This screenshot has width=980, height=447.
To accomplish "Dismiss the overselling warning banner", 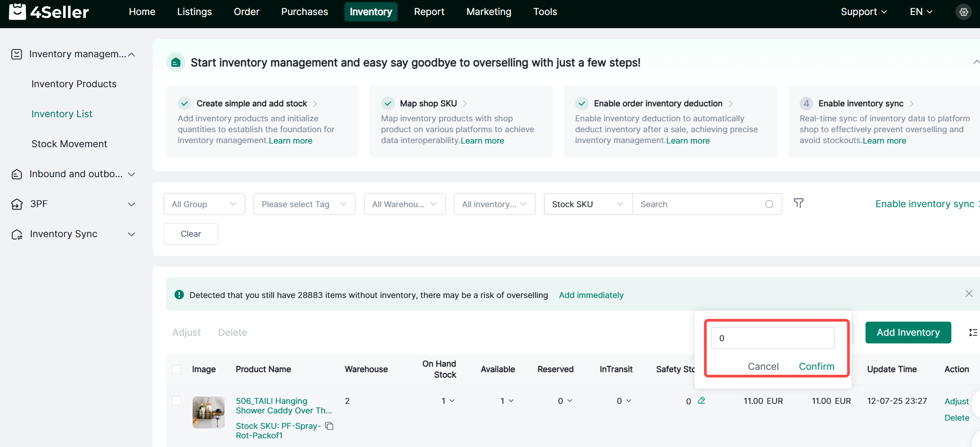I will [969, 294].
